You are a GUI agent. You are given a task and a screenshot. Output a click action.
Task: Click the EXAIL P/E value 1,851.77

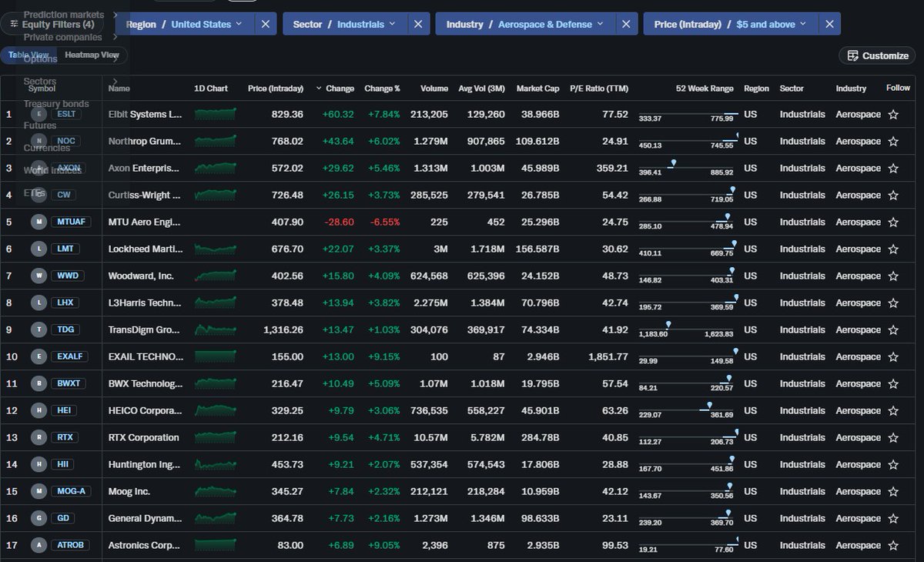tap(608, 356)
